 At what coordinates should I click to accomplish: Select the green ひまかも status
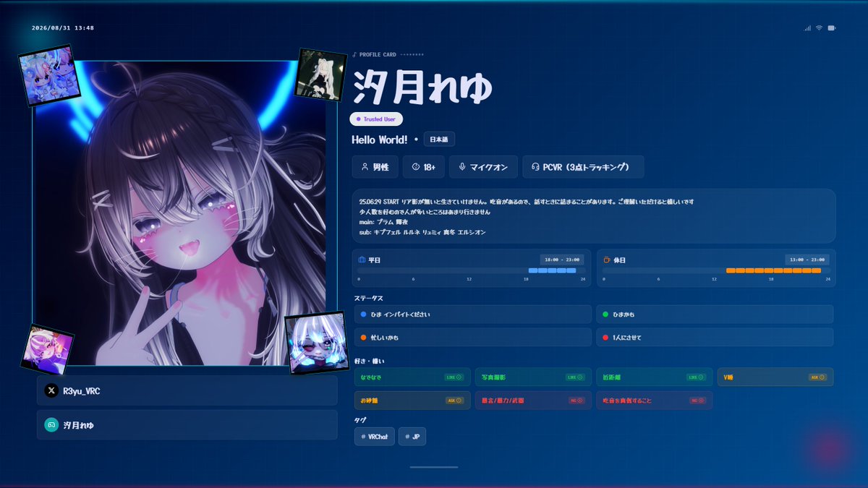[x=715, y=314]
